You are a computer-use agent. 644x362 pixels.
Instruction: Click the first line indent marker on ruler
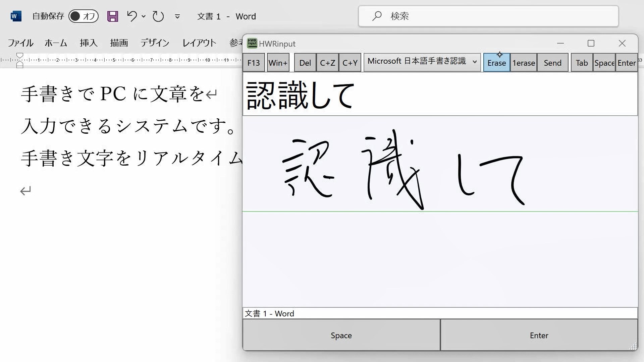[20, 55]
